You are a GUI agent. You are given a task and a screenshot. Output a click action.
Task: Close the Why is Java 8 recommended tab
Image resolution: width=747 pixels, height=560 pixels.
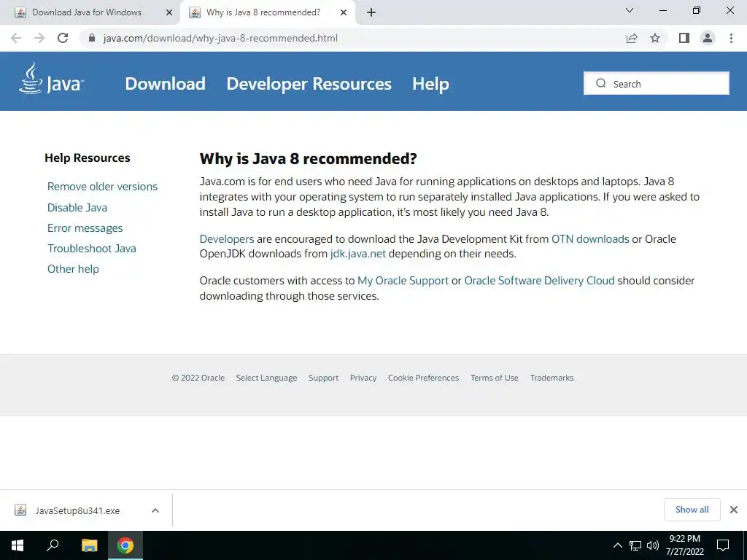pyautogui.click(x=344, y=13)
